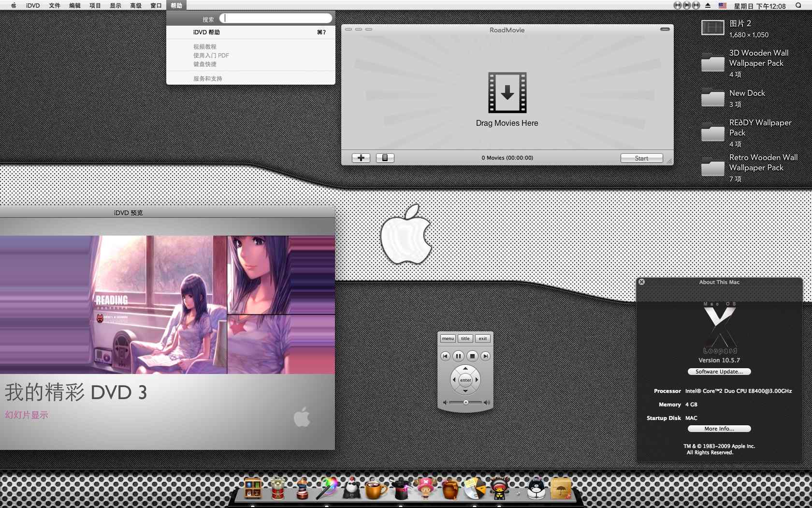
Task: Skip to next chapter on DVD remote
Action: [486, 356]
